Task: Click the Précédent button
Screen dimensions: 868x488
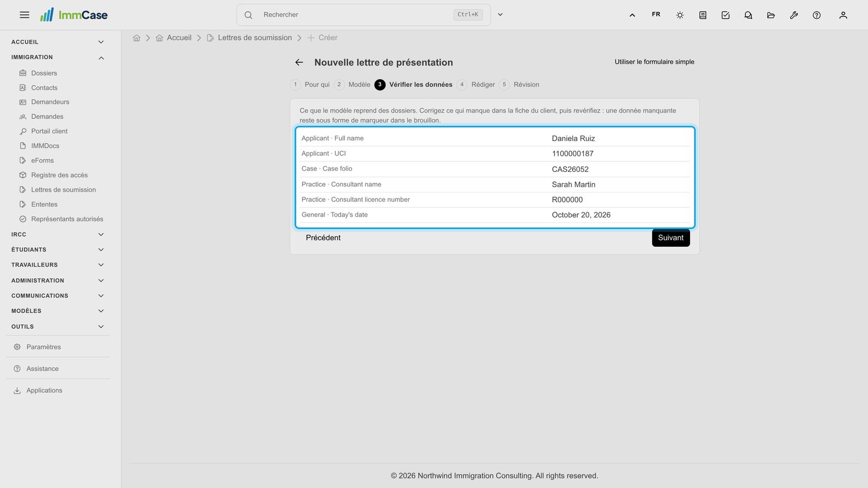Action: [x=323, y=238]
